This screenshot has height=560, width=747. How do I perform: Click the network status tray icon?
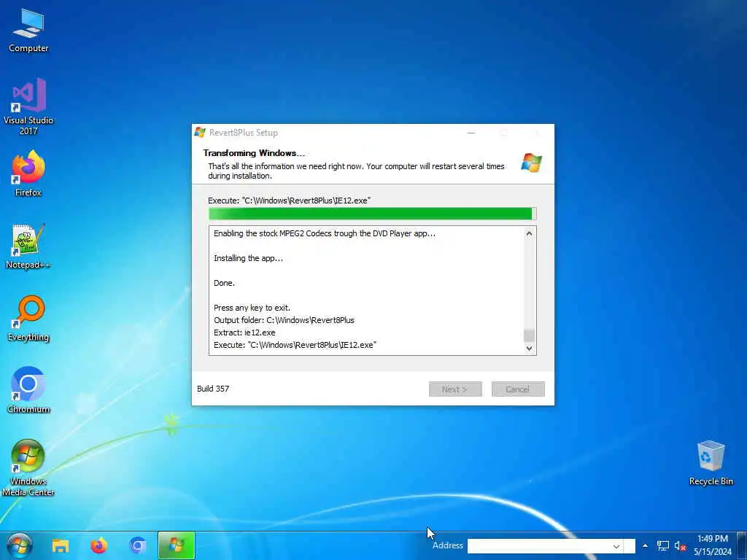(662, 545)
